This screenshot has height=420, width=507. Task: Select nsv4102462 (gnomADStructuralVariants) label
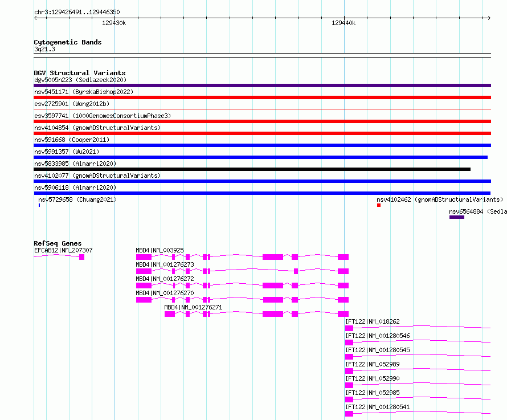(x=440, y=199)
